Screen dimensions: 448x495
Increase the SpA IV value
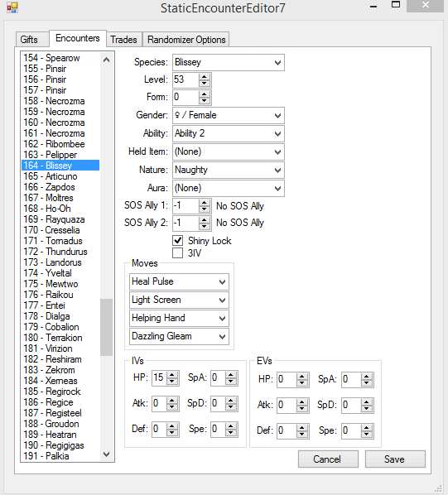click(x=231, y=375)
